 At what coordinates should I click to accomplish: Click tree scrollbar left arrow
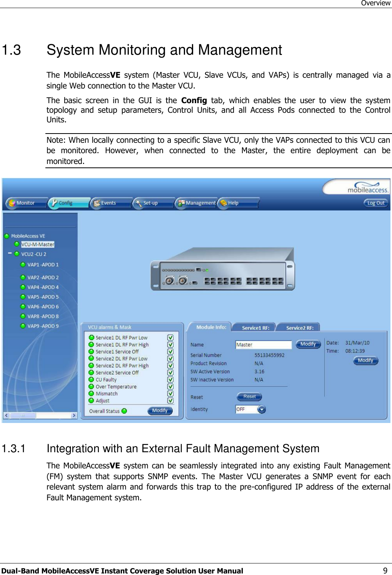coord(6,415)
